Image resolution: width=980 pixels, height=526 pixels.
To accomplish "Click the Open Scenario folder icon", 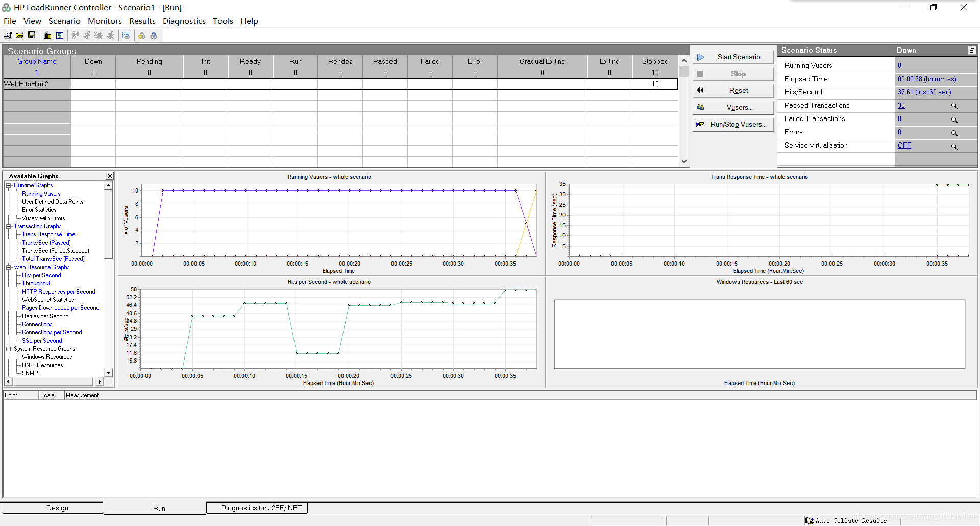I will [19, 35].
